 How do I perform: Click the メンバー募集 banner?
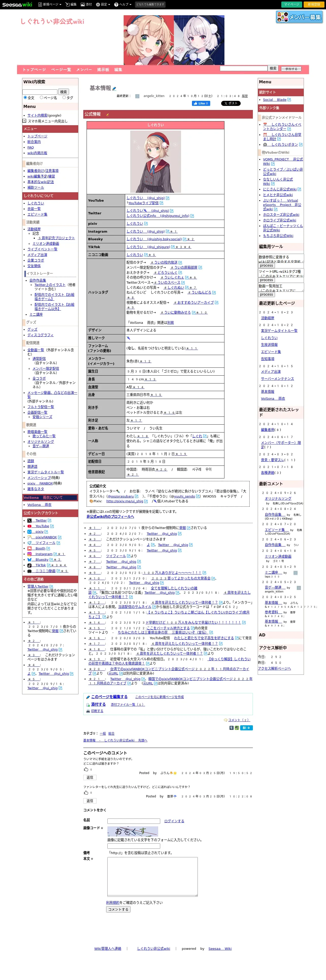(x=299, y=17)
